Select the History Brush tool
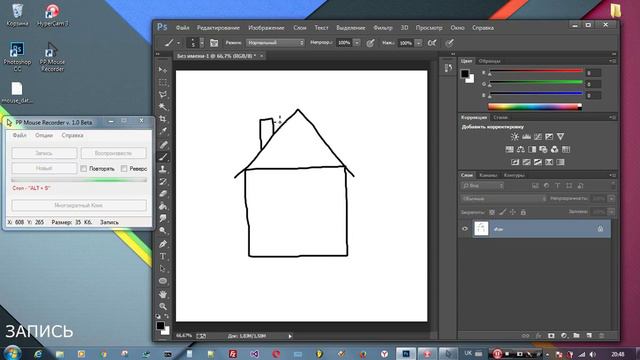The height and width of the screenshot is (360, 640). 163,181
